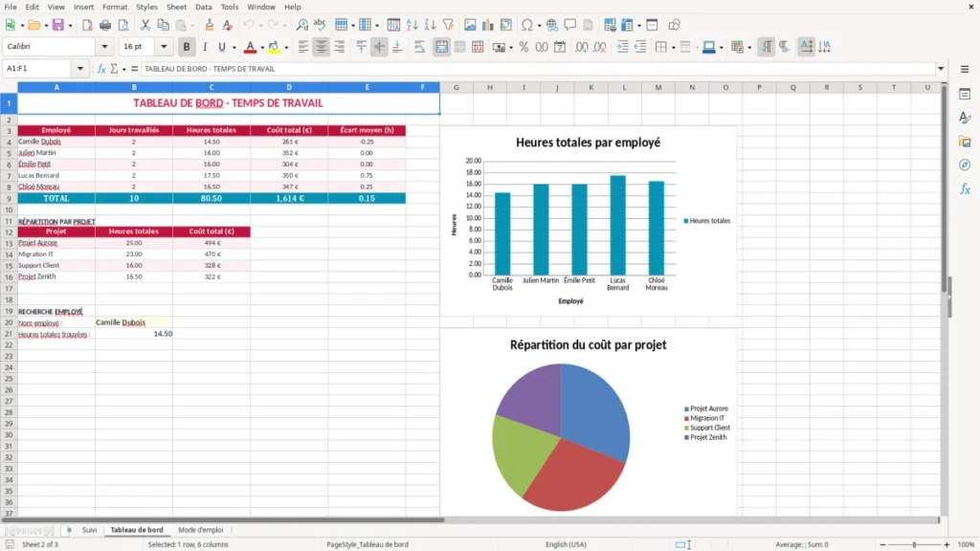Run the spelling check

[320, 25]
